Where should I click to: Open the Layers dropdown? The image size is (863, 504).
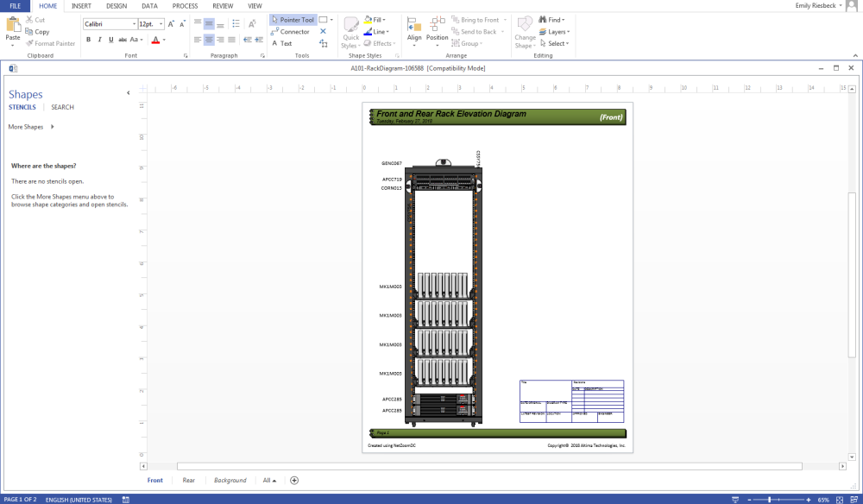click(x=555, y=31)
